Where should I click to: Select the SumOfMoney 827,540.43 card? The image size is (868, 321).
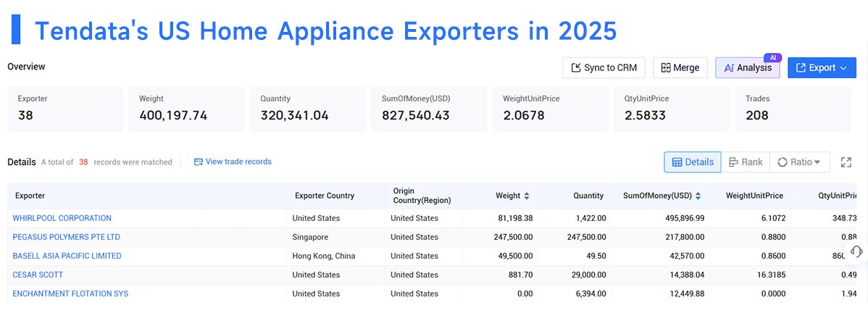(x=429, y=109)
